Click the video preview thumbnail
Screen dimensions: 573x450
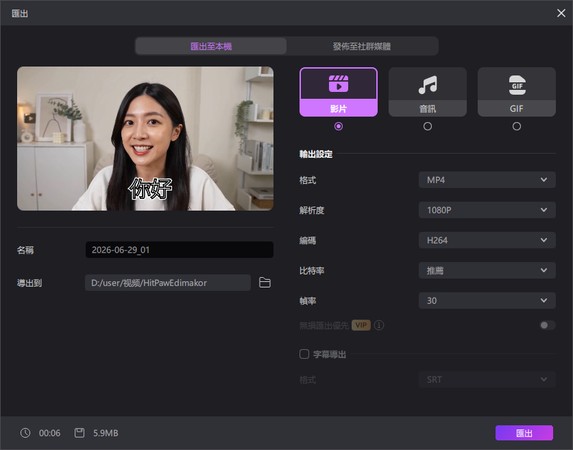coord(145,139)
